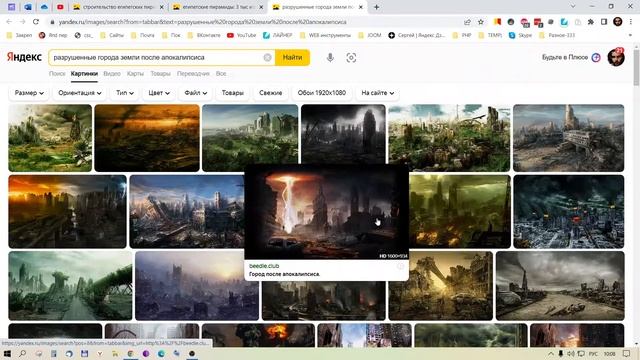Open a new browser tab with plus icon
This screenshot has height=360, width=640.
tap(376, 7)
